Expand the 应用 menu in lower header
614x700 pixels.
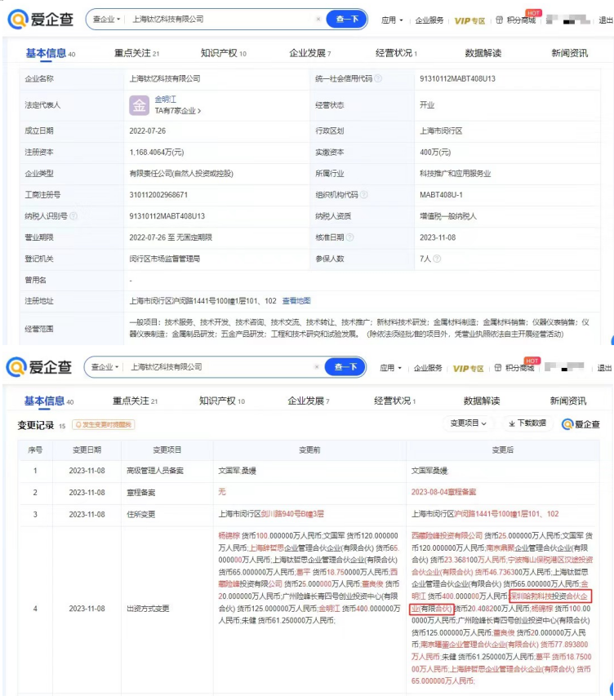390,368
